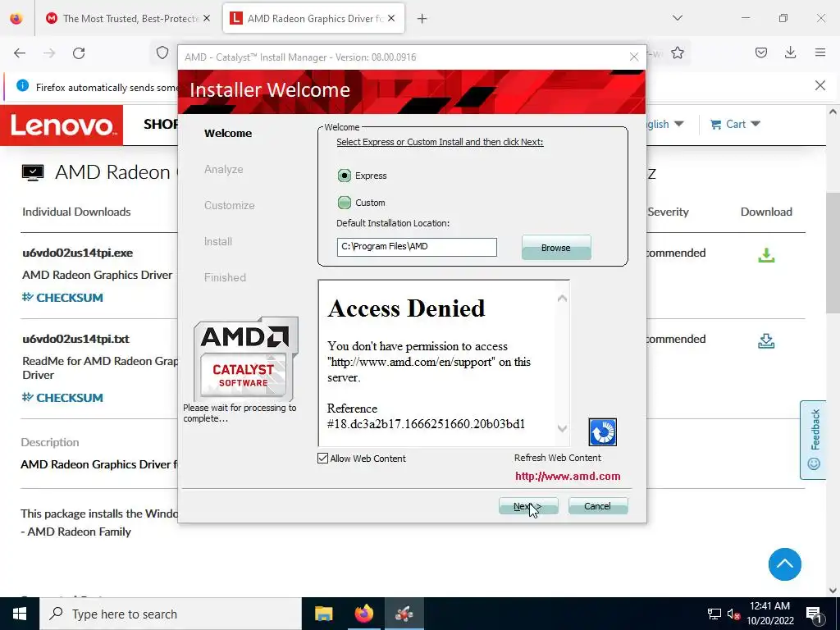This screenshot has height=630, width=840.
Task: Click the SHOP menu on Lenovo page
Action: (x=161, y=125)
